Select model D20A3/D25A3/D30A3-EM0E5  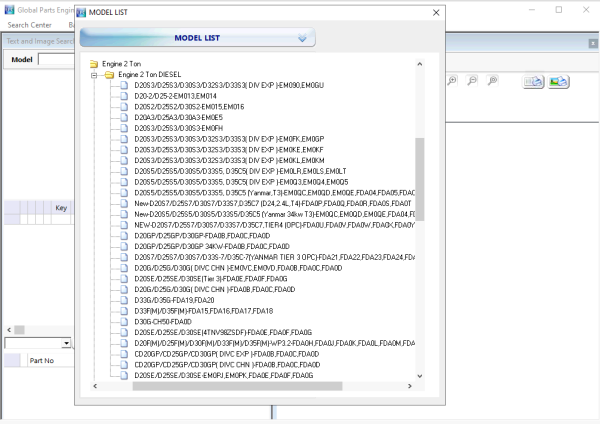click(x=178, y=117)
